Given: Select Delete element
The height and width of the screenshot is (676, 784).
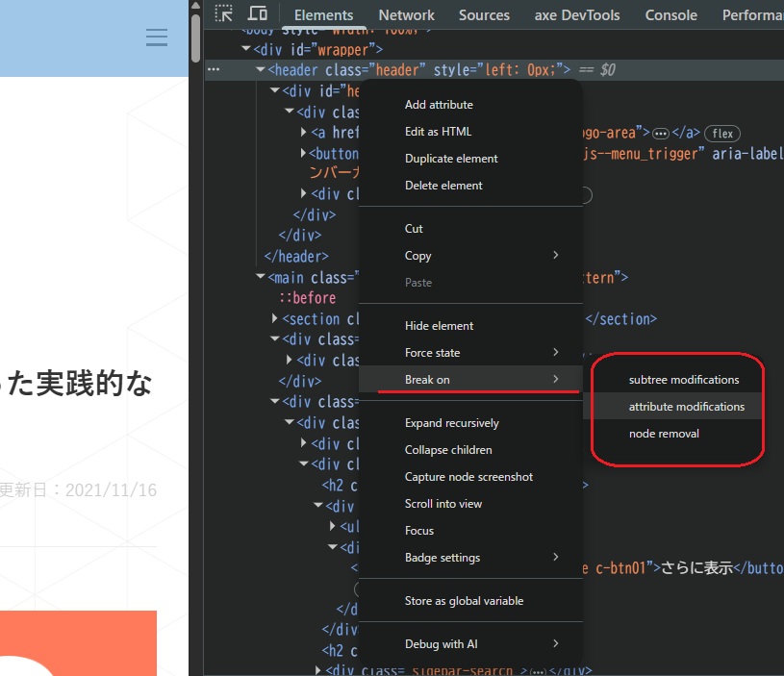Looking at the screenshot, I should (x=470, y=186).
